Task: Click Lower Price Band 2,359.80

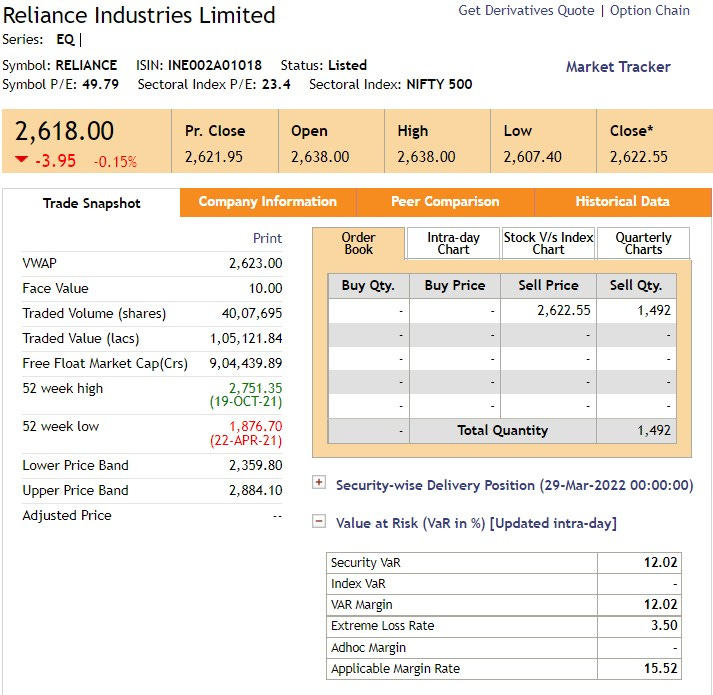Action: [x=256, y=465]
